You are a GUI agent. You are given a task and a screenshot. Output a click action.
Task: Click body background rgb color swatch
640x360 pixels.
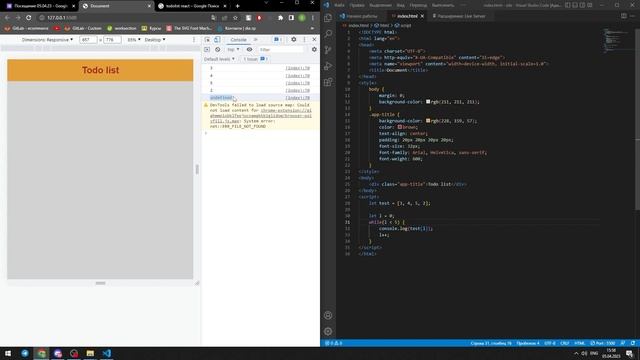[x=428, y=101]
